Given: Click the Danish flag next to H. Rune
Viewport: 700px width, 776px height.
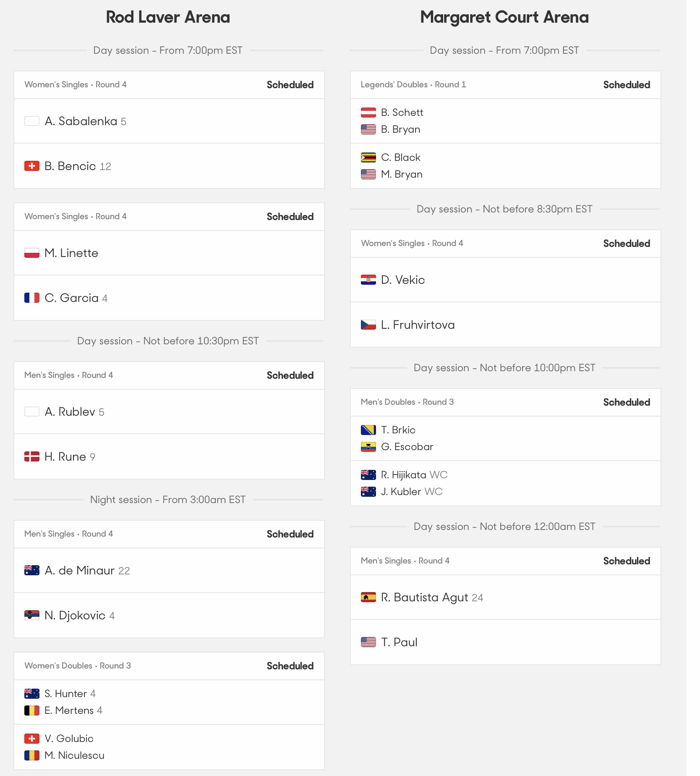Looking at the screenshot, I should (x=32, y=457).
